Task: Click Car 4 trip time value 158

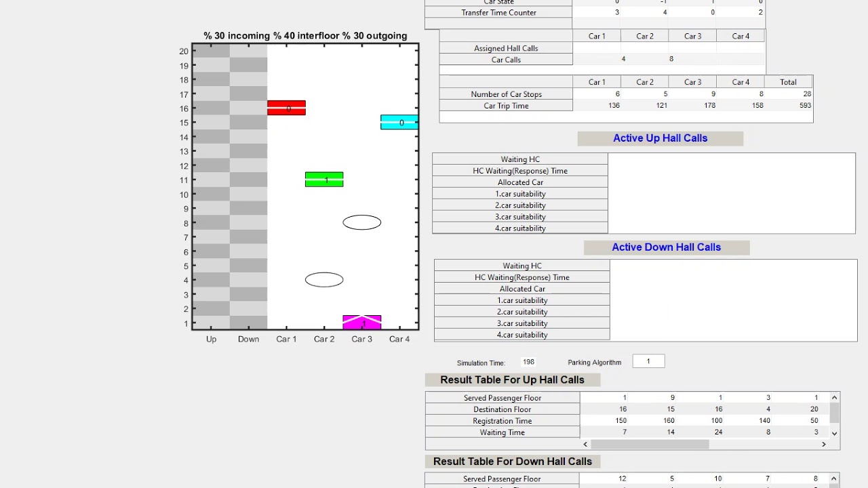Action: tap(757, 105)
